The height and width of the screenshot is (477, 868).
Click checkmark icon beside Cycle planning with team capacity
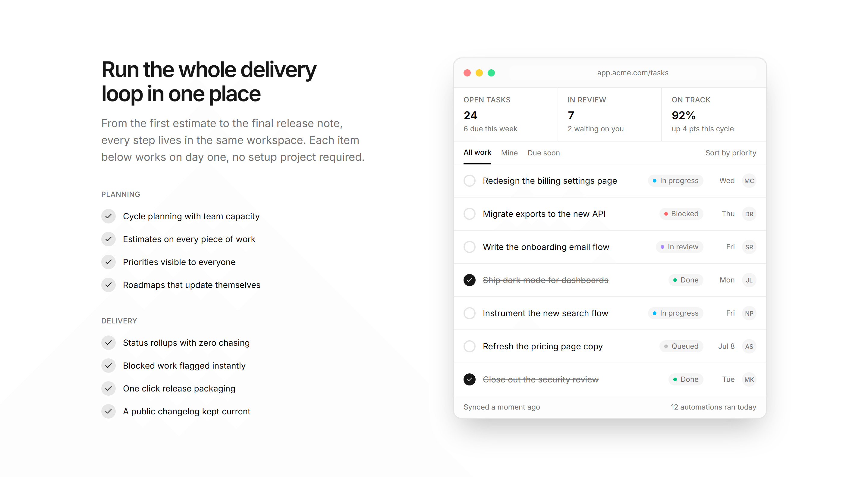108,216
